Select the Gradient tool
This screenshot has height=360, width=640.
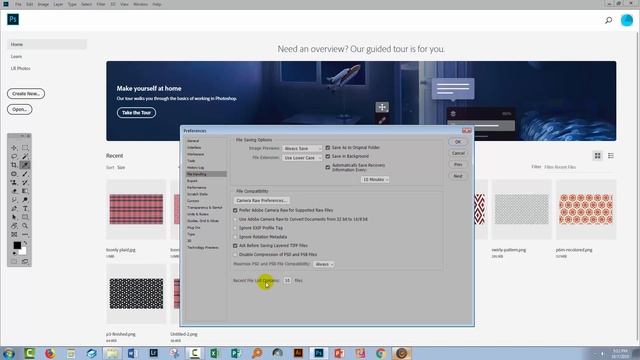click(25, 191)
